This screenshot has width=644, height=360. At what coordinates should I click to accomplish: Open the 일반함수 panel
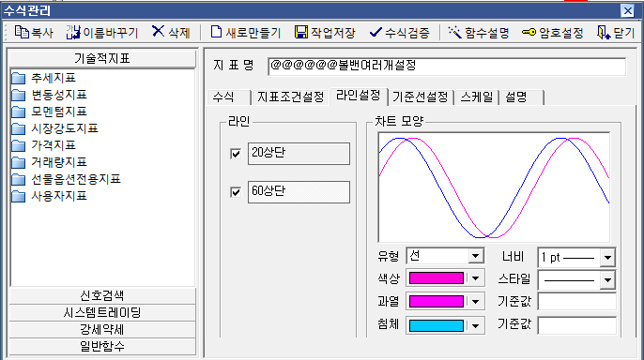click(102, 347)
